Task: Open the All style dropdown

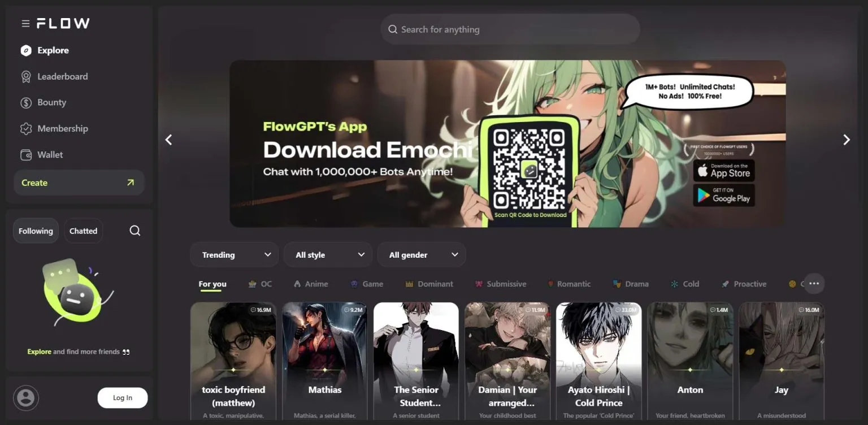Action: pos(328,254)
